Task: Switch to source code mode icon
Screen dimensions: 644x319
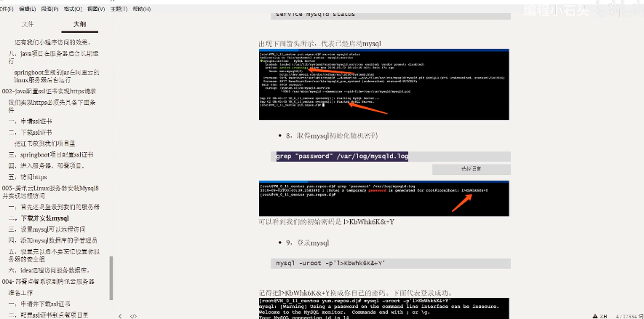Action: [133, 316]
